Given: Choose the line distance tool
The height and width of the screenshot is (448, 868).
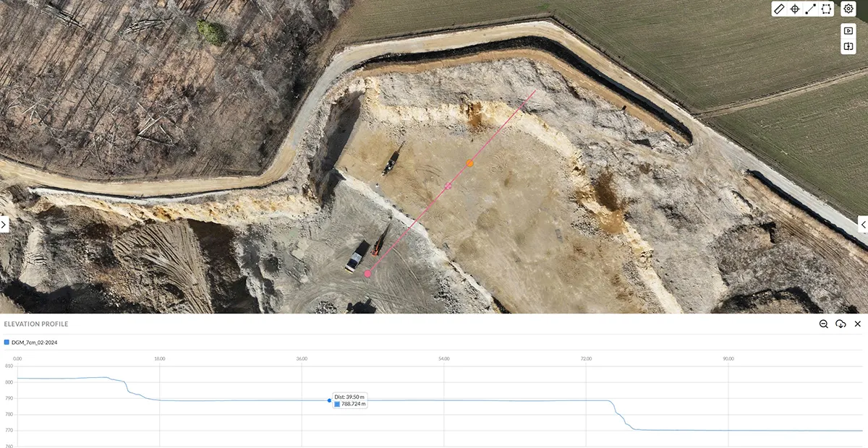Looking at the screenshot, I should [x=811, y=9].
